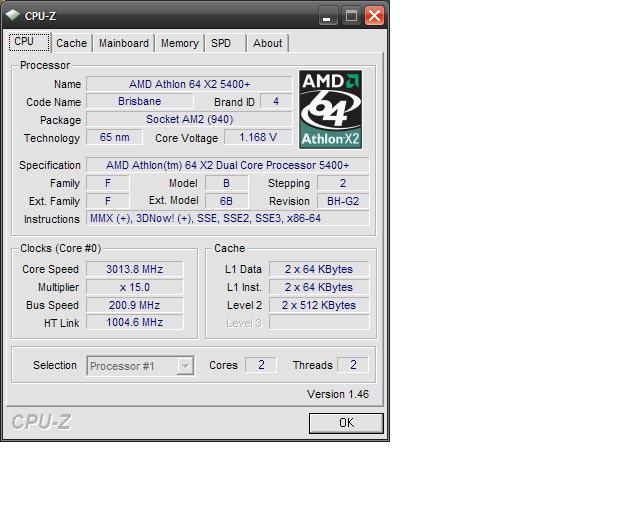Open the About tab
640x512 pixels.
pos(268,43)
